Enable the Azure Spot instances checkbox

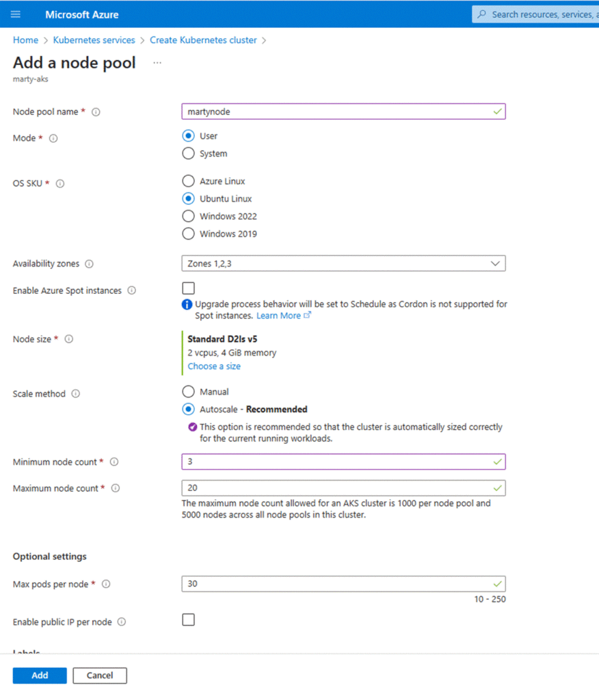pyautogui.click(x=189, y=288)
